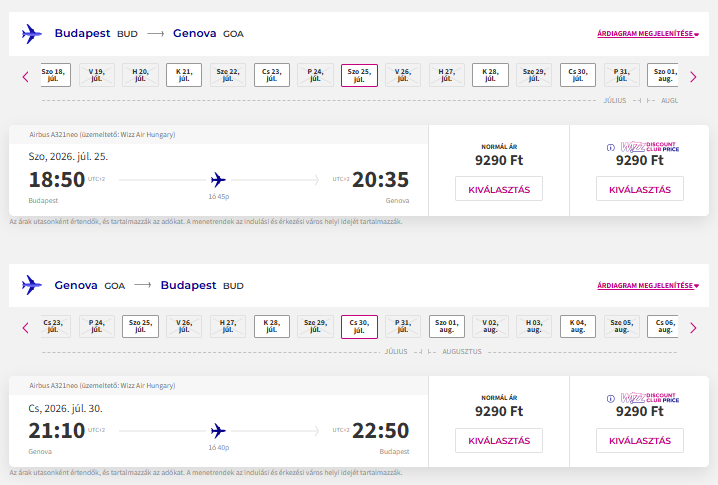The image size is (718, 485).
Task: Expand Árdiagram megjelenítése for outbound flight
Action: pos(648,33)
